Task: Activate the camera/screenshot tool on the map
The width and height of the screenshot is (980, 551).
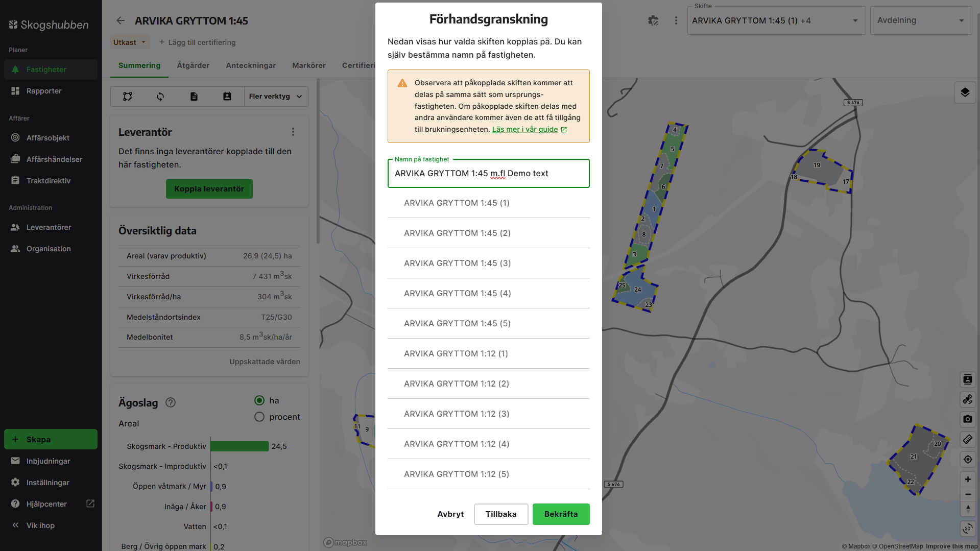Action: click(967, 419)
